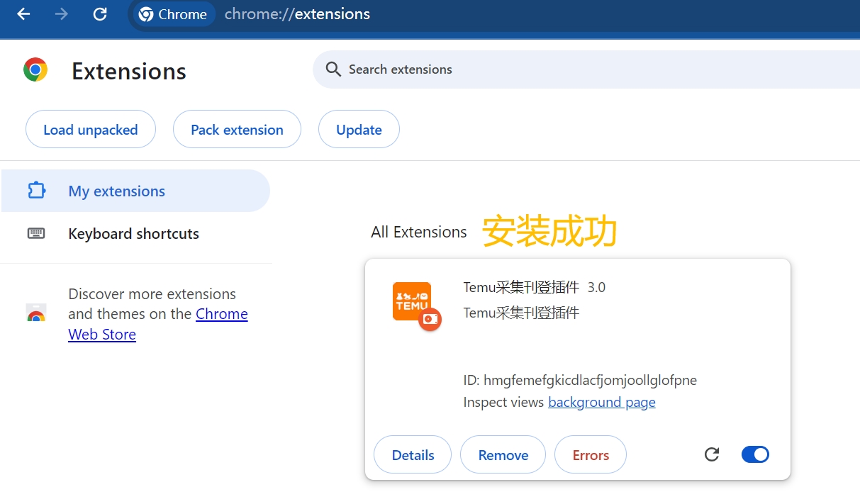This screenshot has height=504, width=860.
Task: Click the browser forward arrow
Action: point(62,14)
